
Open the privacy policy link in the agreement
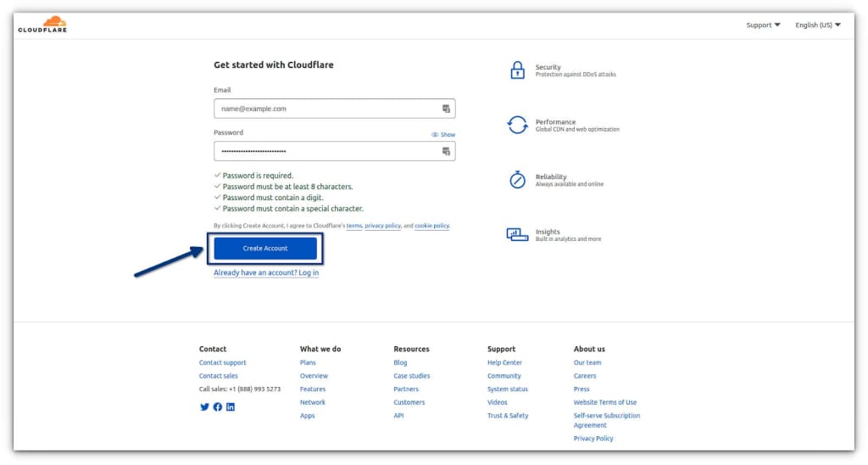pos(382,226)
